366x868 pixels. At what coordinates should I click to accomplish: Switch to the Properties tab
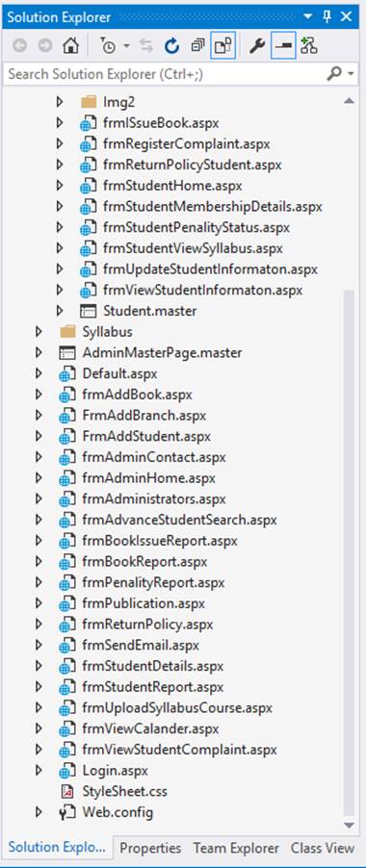150,848
